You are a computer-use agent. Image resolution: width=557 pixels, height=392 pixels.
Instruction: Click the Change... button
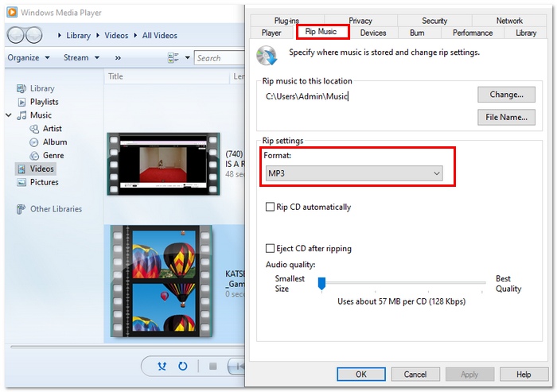[506, 95]
